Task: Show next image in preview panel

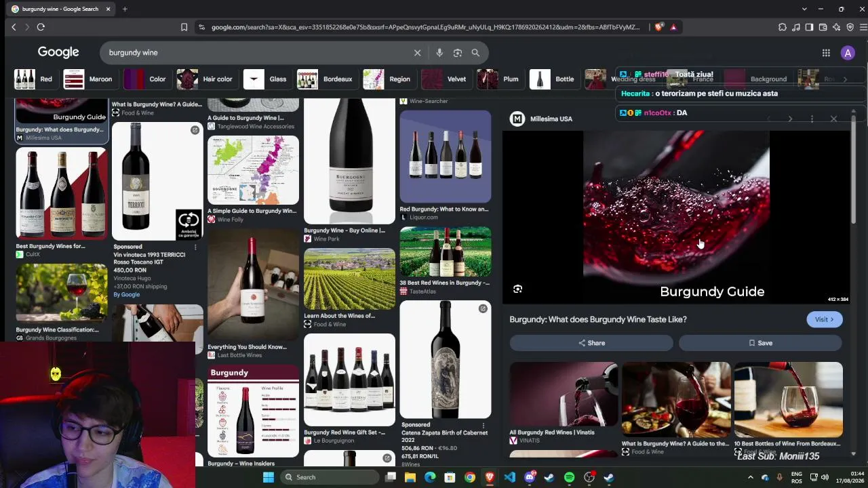Action: (x=790, y=119)
